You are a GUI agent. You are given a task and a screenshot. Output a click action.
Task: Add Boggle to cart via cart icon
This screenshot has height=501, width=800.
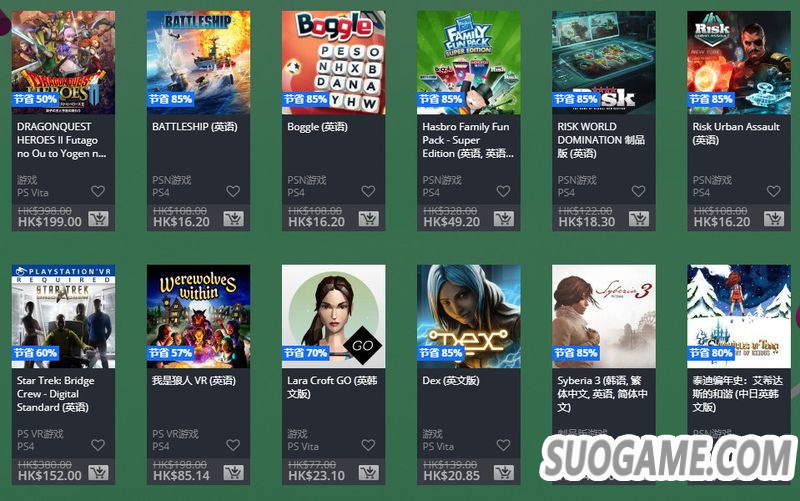368,219
